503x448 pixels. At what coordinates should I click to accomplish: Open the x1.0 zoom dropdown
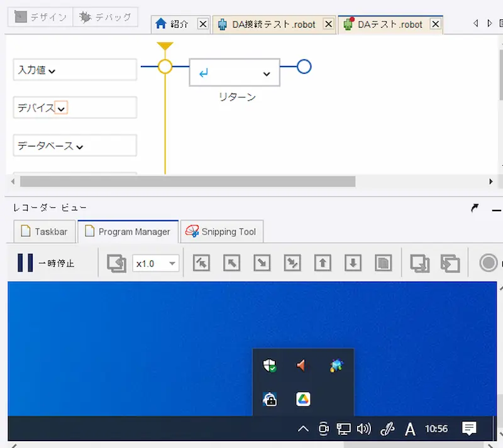[x=155, y=263]
